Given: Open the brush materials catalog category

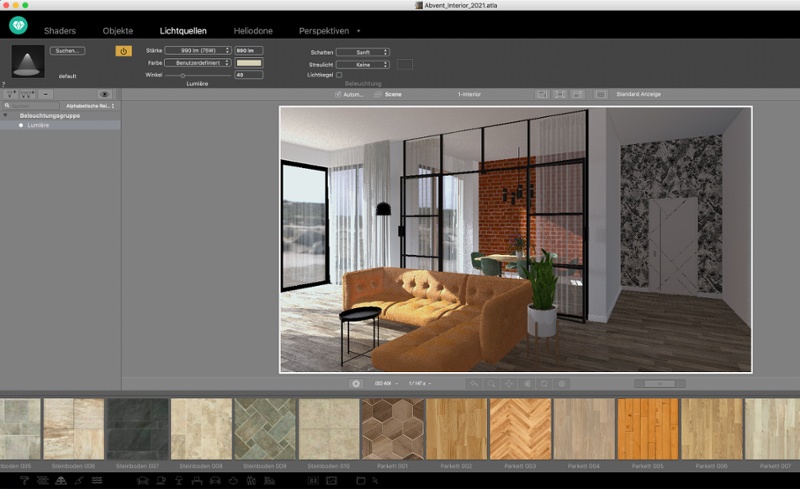Looking at the screenshot, I should tap(79, 480).
